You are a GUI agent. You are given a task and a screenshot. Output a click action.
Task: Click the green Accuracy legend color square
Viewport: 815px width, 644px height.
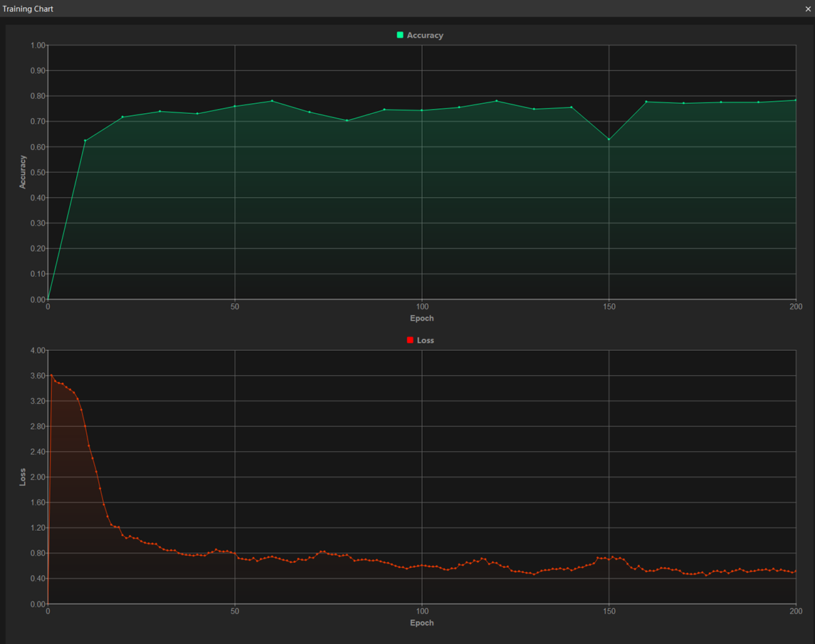click(400, 35)
